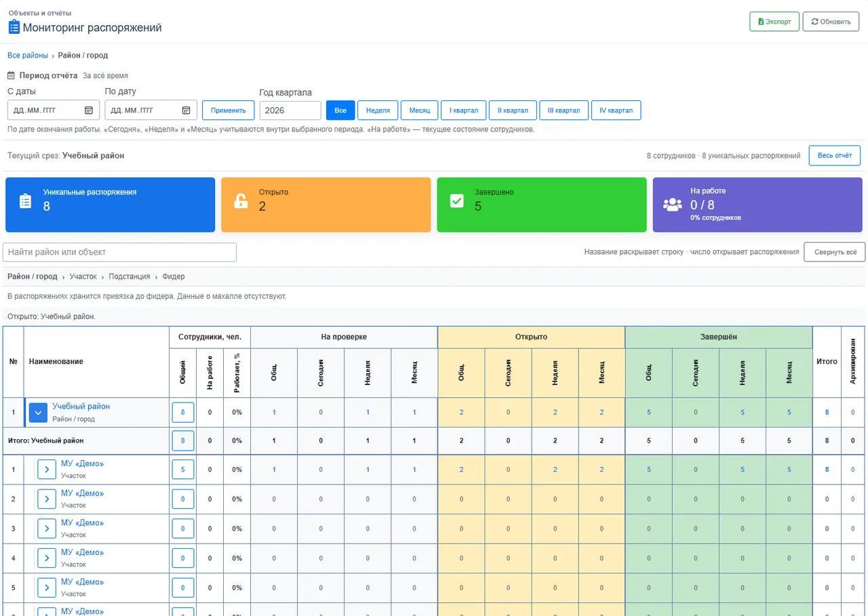The height and width of the screenshot is (616, 868).
Task: Collapse all rows with Свернуть всё
Action: [x=835, y=252]
